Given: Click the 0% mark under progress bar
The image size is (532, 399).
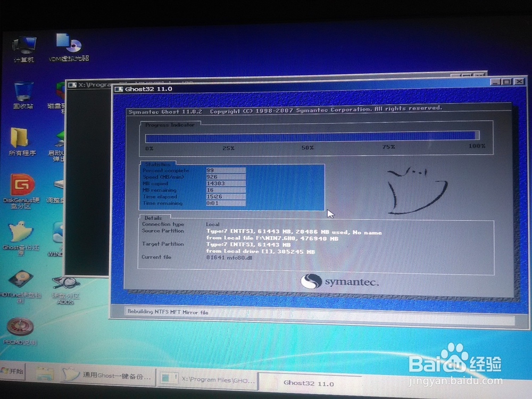Looking at the screenshot, I should point(149,148).
